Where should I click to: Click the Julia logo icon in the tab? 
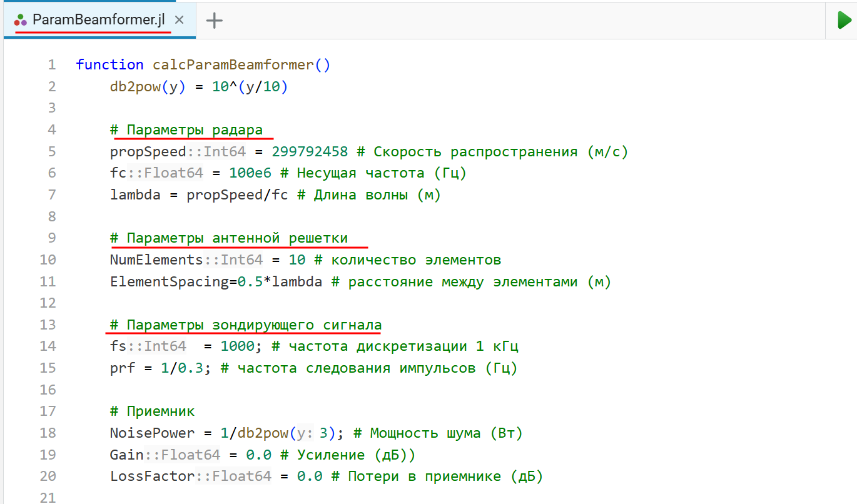click(21, 21)
